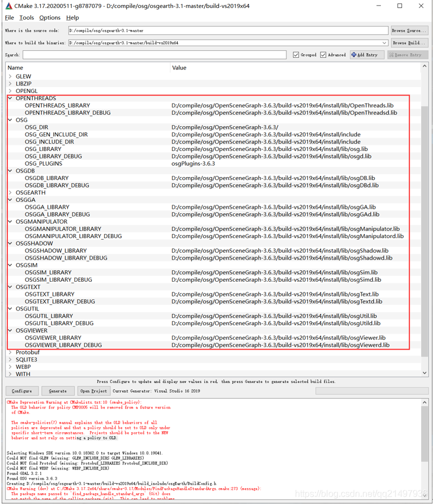
Task: Collapse the OSGVIEWER group
Action: [10, 330]
